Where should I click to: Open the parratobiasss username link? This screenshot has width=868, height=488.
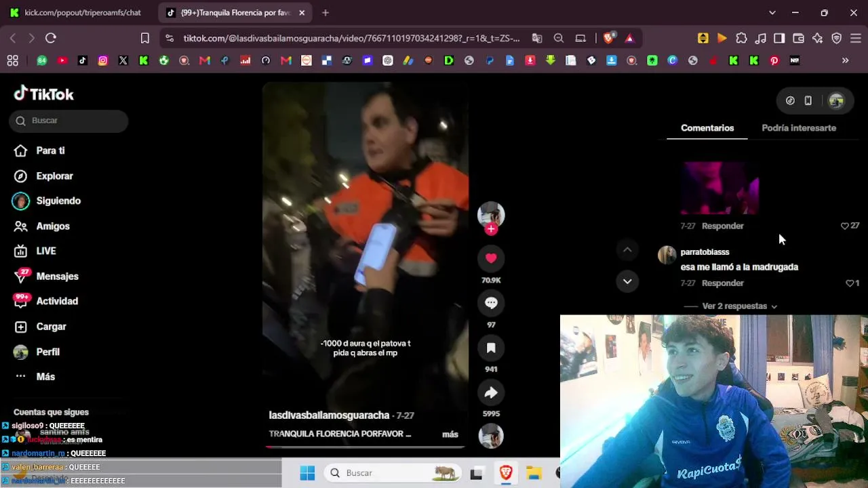tap(705, 252)
